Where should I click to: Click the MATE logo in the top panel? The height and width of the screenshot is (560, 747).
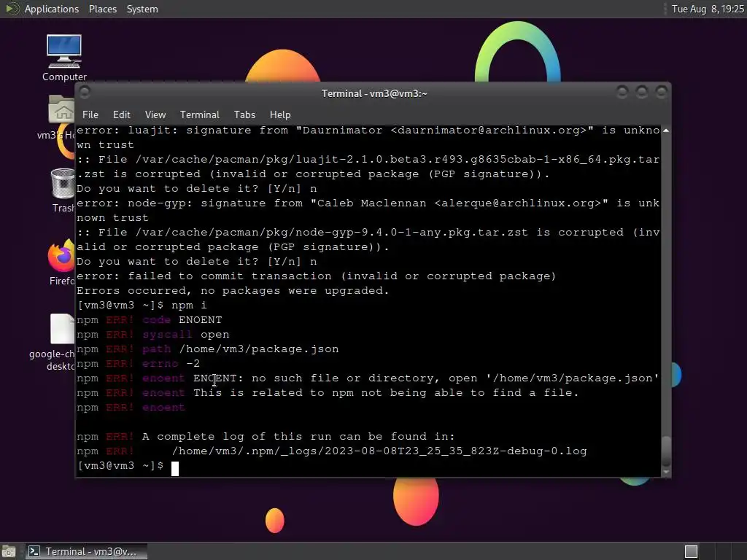pos(12,9)
